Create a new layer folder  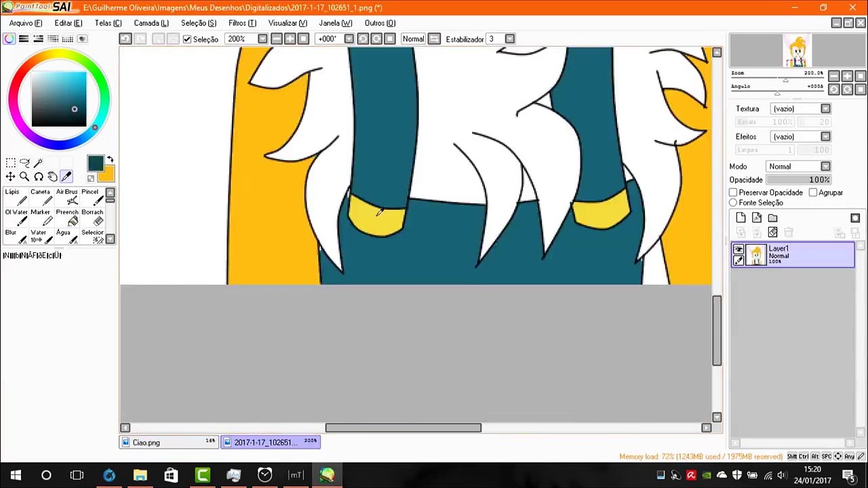point(772,218)
